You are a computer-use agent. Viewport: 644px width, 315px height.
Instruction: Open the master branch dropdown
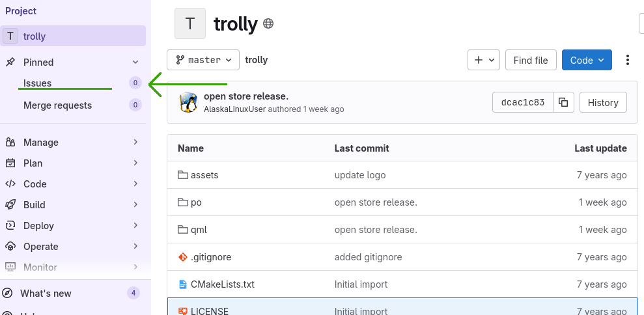pyautogui.click(x=203, y=60)
